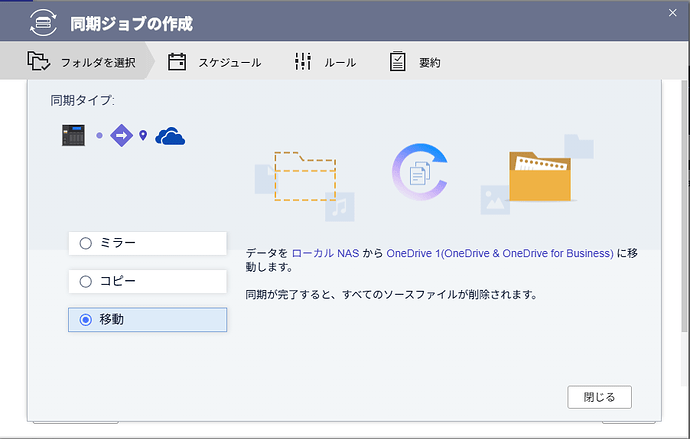The width and height of the screenshot is (690, 439).
Task: Click the summary clipboard icon
Action: tap(398, 62)
